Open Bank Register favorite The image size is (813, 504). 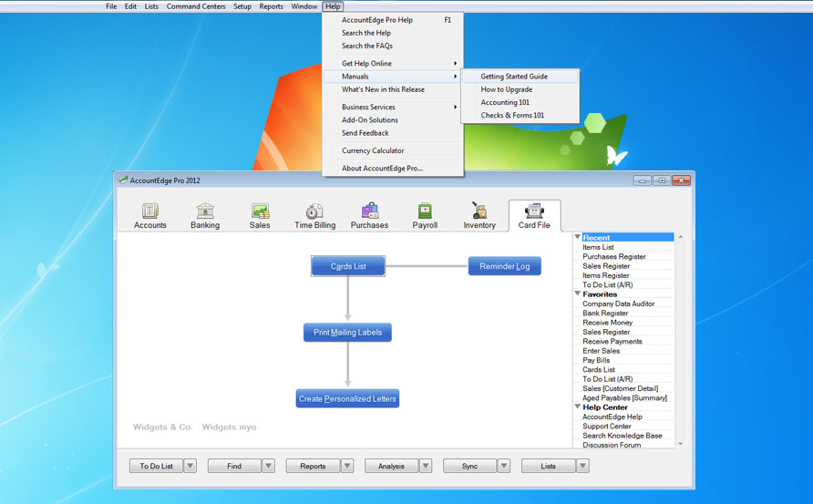[x=605, y=313]
